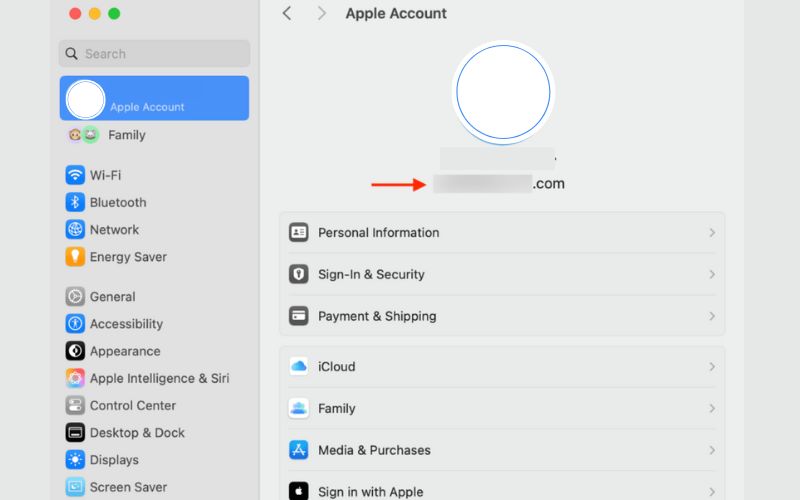
Task: Click the Sign in with Apple icon
Action: 298,491
